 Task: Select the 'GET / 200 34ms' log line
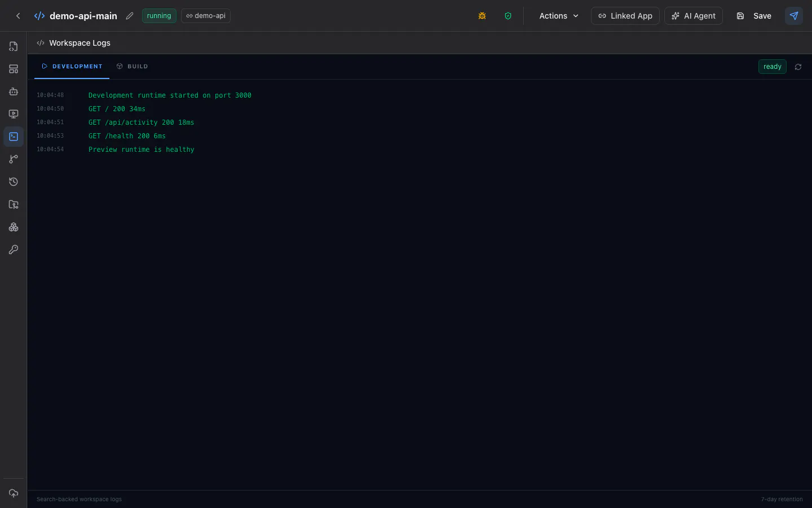point(117,109)
